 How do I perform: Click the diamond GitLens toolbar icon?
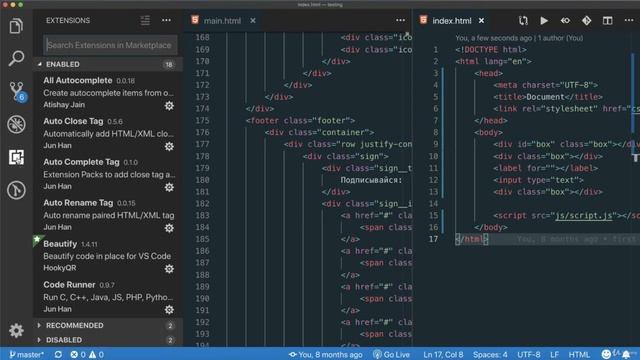(587, 20)
